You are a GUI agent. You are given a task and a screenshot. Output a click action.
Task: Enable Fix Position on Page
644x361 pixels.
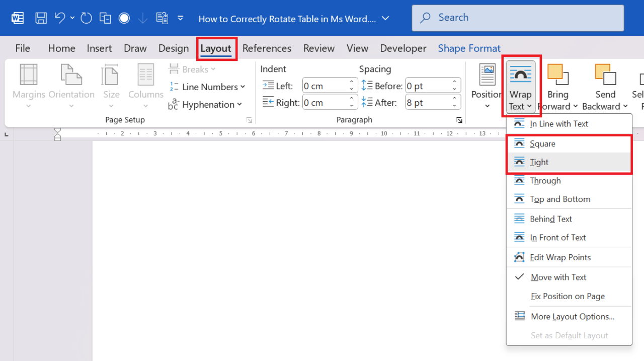(x=568, y=297)
